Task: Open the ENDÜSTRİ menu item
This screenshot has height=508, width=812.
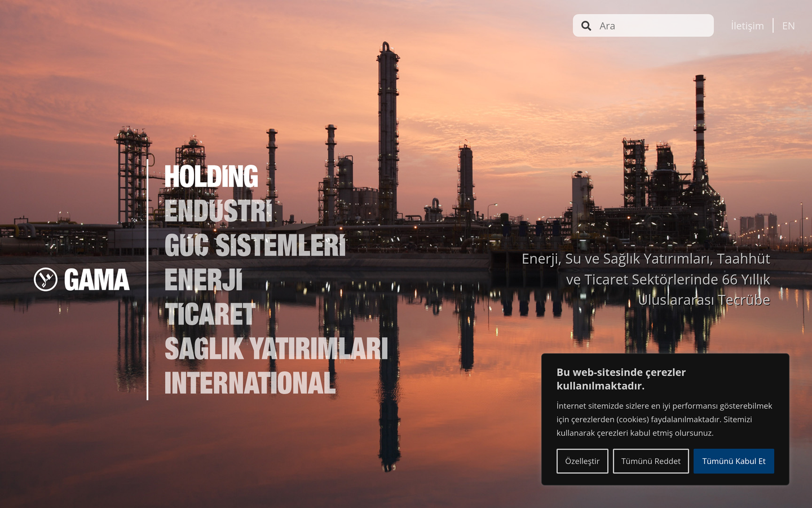Action: pos(218,211)
